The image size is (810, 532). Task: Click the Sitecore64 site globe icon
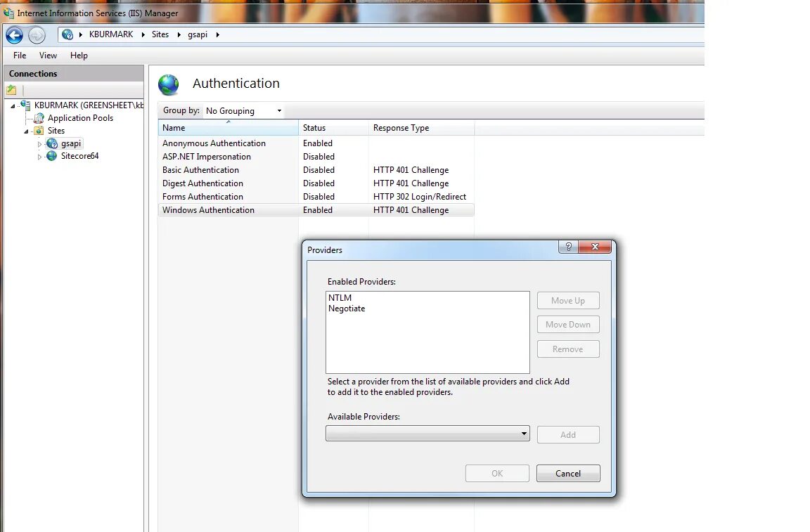click(51, 156)
